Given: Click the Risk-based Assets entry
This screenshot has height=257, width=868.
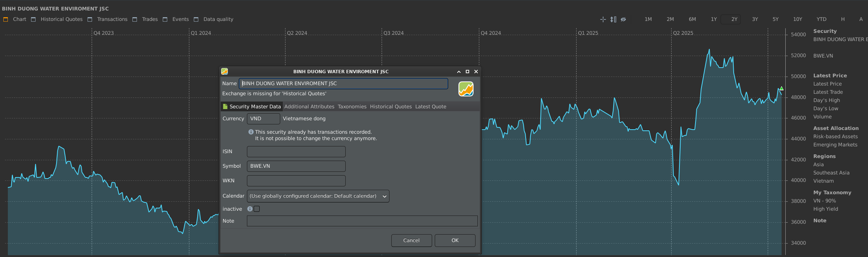Looking at the screenshot, I should click(x=835, y=136).
